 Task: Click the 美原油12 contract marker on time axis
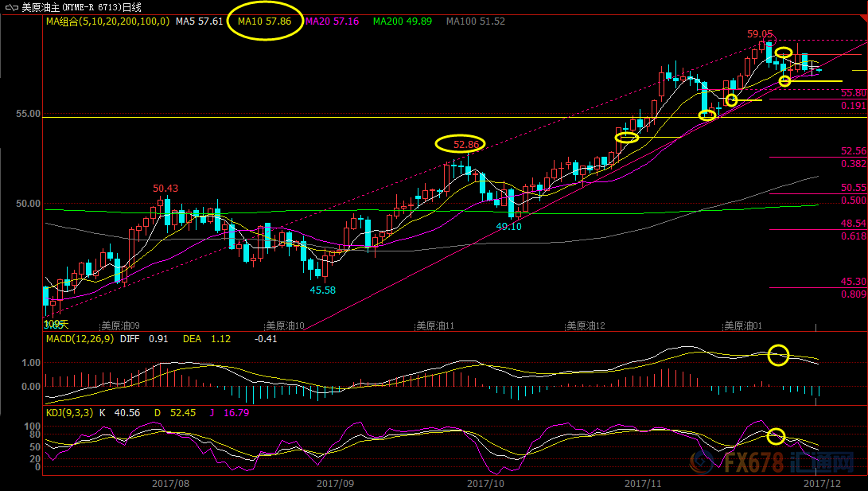[585, 326]
